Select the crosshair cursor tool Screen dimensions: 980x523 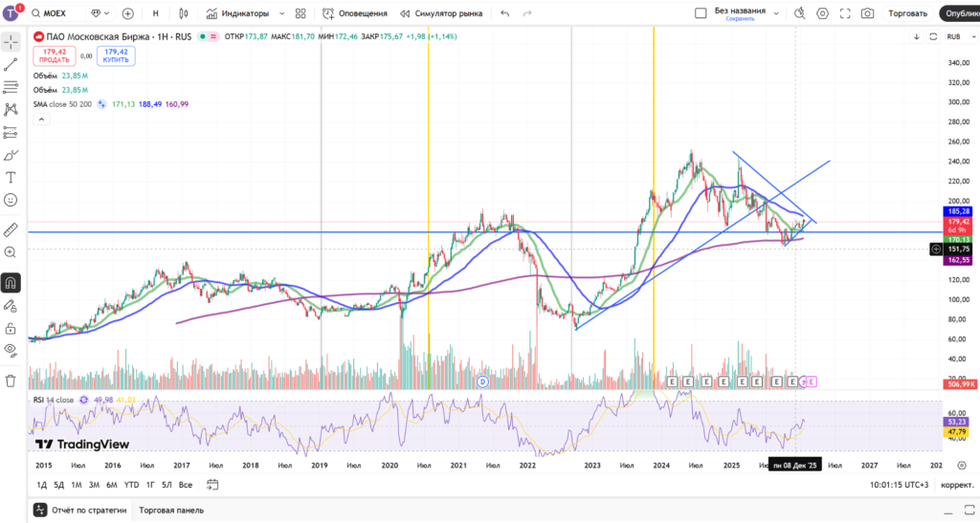click(11, 42)
